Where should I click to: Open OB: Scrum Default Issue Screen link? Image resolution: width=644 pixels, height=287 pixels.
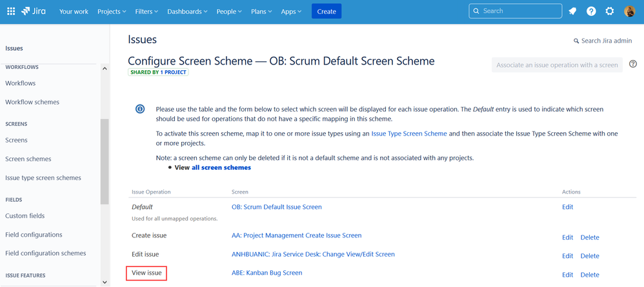point(277,207)
